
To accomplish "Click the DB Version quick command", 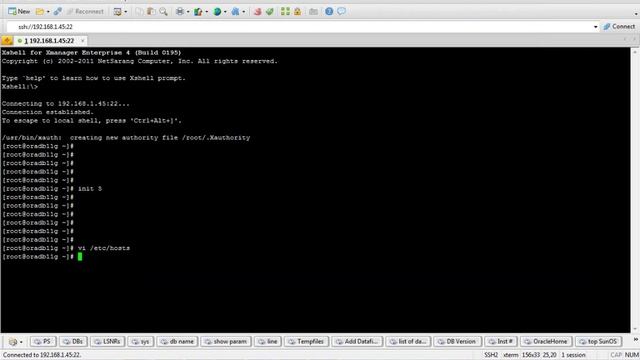I will pyautogui.click(x=457, y=342).
